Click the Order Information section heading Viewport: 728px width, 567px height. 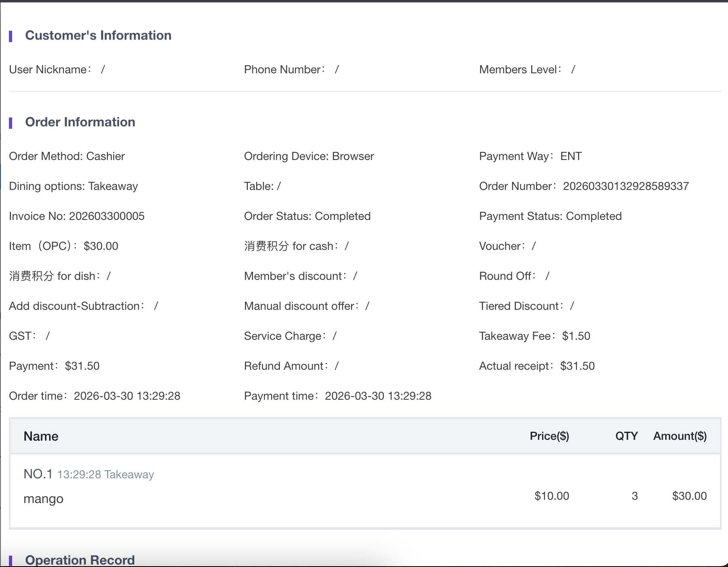pos(80,122)
